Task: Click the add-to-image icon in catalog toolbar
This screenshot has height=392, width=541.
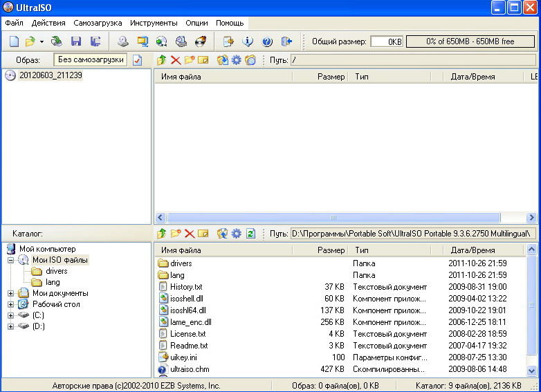Action: click(x=223, y=234)
